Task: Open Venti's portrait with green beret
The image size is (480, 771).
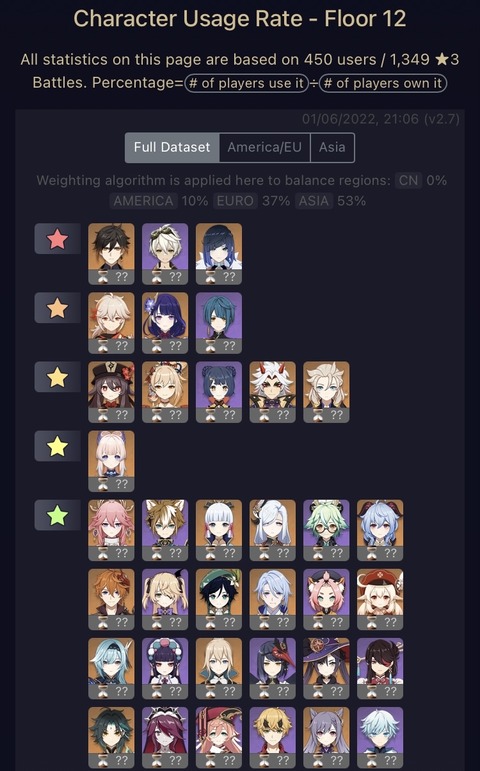Action: click(x=219, y=599)
